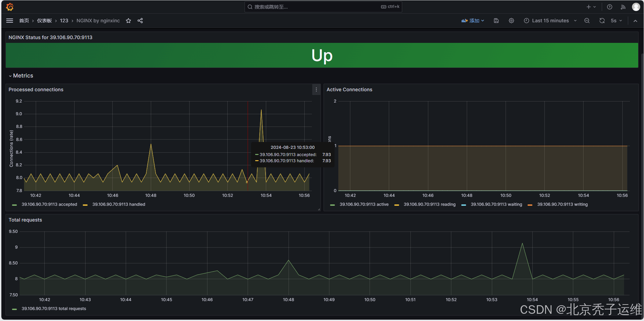Open the Processed connections panel menu

pos(316,90)
